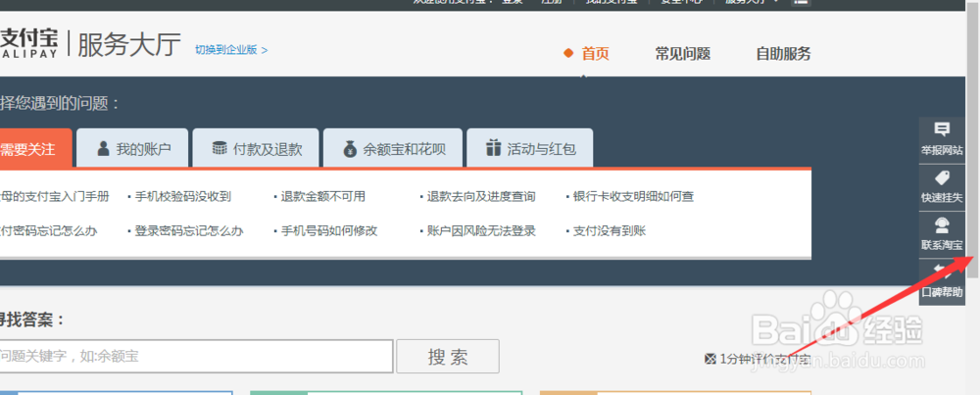The height and width of the screenshot is (395, 980).
Task: Switch to the 余额宝和花呗 category tab
Action: [393, 149]
